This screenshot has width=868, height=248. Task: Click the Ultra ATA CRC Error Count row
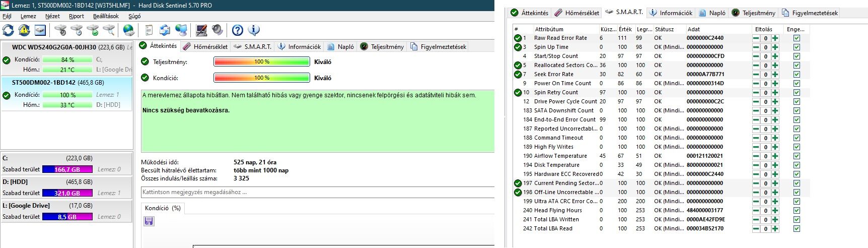[661, 201]
